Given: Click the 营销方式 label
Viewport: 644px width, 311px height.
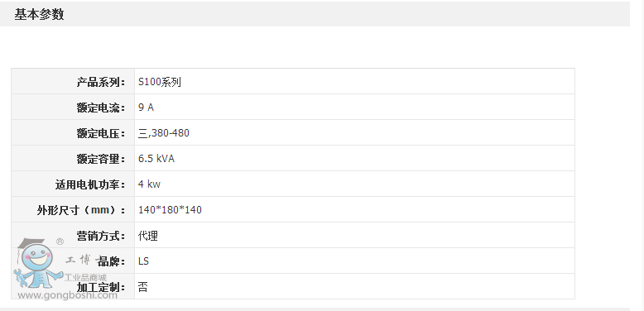Looking at the screenshot, I should point(101,236).
